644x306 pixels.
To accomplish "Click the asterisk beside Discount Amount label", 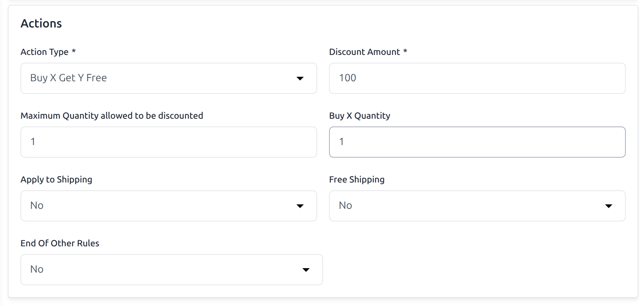I will pos(405,51).
